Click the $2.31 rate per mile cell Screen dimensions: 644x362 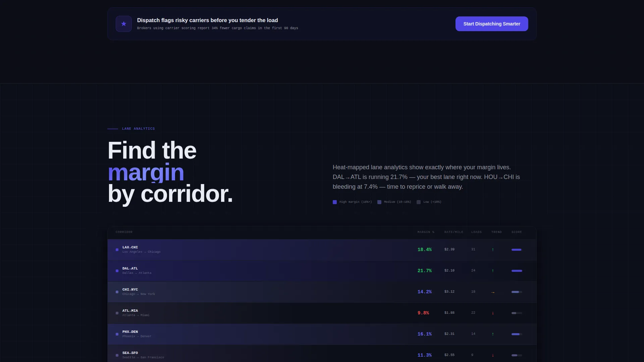point(449,334)
